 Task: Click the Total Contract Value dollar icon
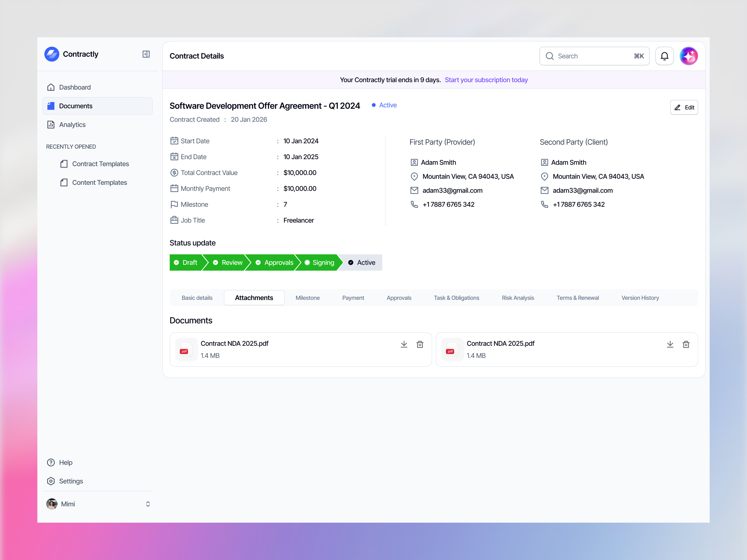pos(174,172)
